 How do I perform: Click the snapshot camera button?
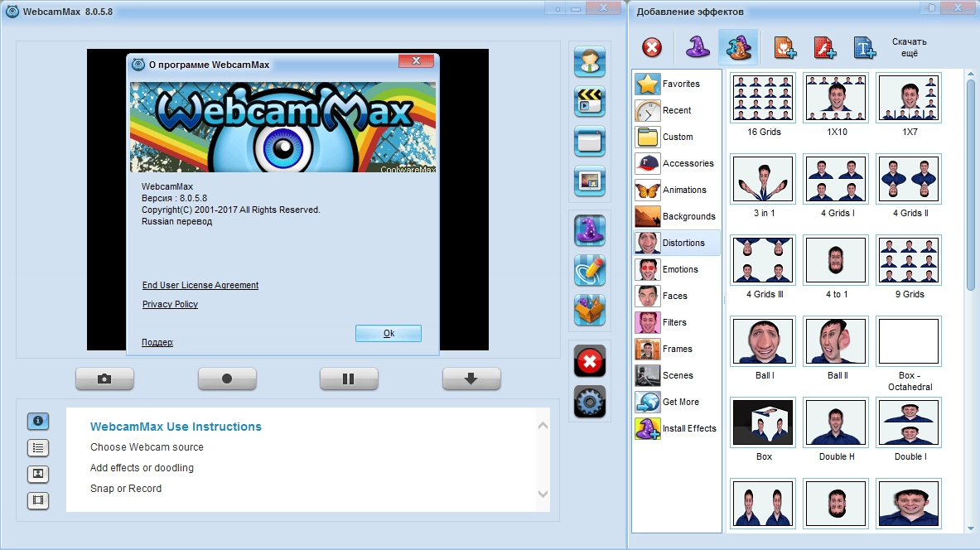[104, 379]
